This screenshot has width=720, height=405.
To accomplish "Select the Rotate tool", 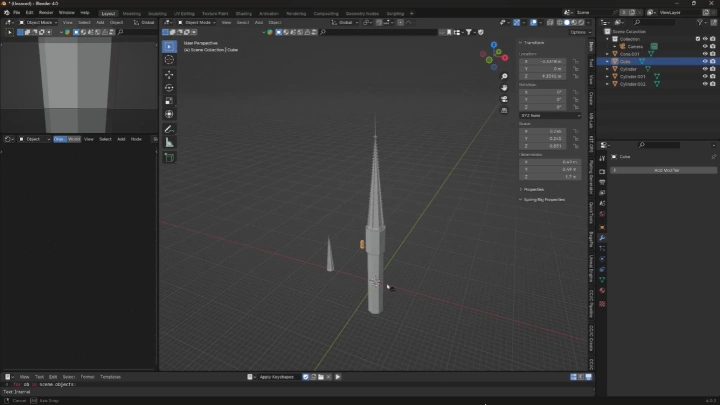I will (169, 88).
